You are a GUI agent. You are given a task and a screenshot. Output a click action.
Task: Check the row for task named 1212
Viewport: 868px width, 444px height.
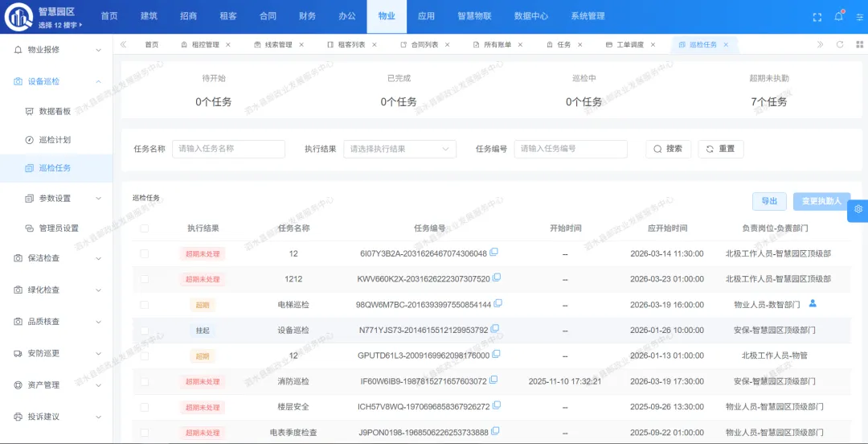pyautogui.click(x=145, y=279)
